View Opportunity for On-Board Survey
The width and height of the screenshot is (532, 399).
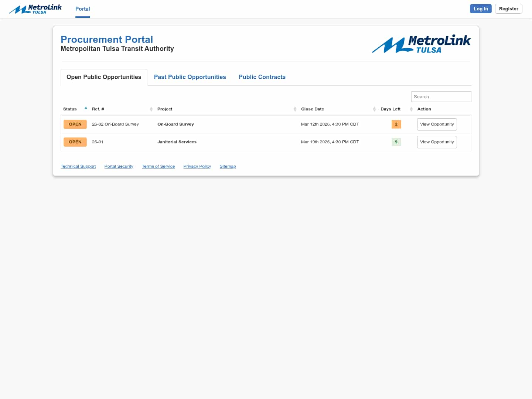pyautogui.click(x=437, y=124)
